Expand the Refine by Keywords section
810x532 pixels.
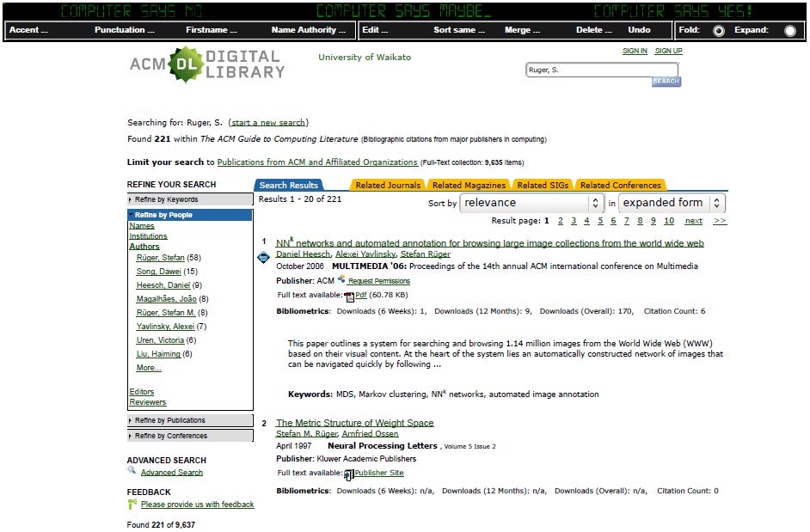click(x=189, y=199)
